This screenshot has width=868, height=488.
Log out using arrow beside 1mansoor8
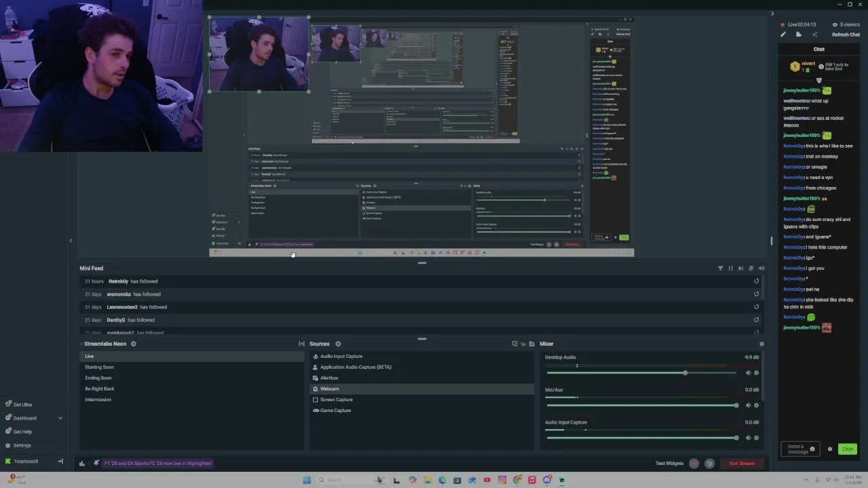coord(60,462)
